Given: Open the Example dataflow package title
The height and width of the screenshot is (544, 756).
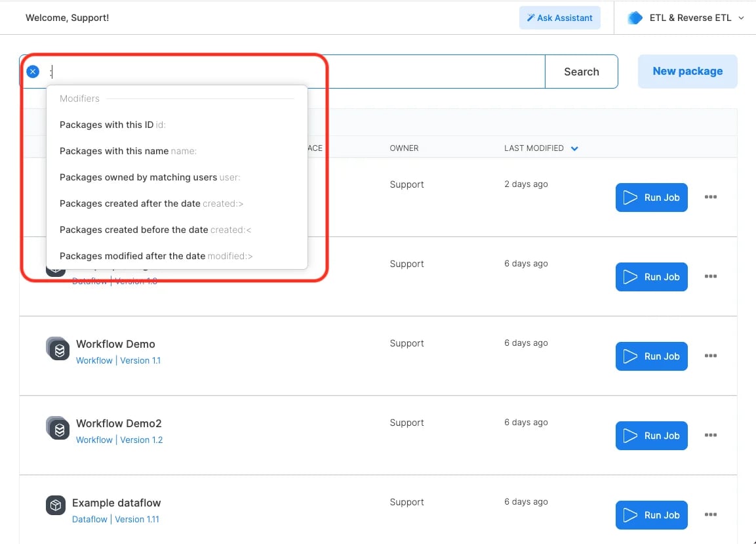Looking at the screenshot, I should pyautogui.click(x=116, y=503).
